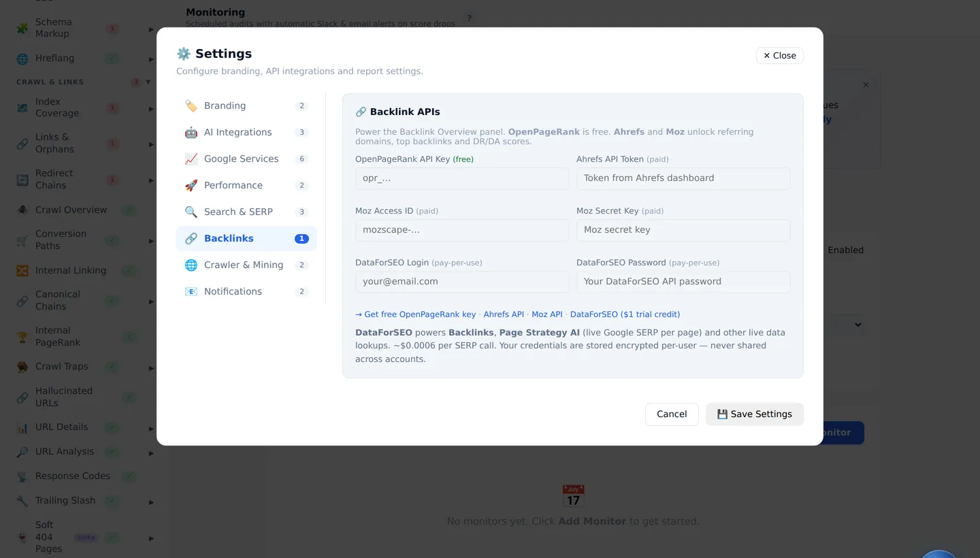980x558 pixels.
Task: Expand the Conversion Paths sidebar arrow
Action: (151, 240)
